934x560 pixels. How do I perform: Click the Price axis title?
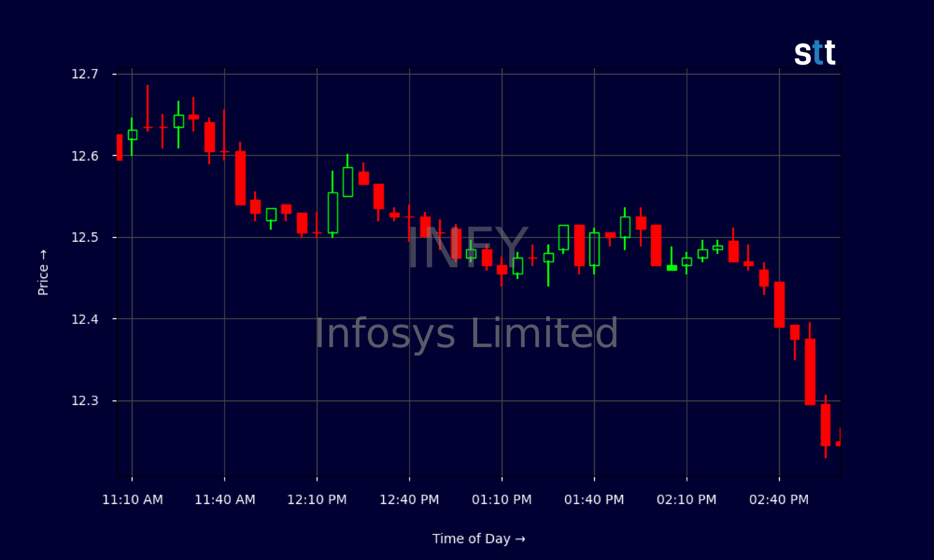43,272
